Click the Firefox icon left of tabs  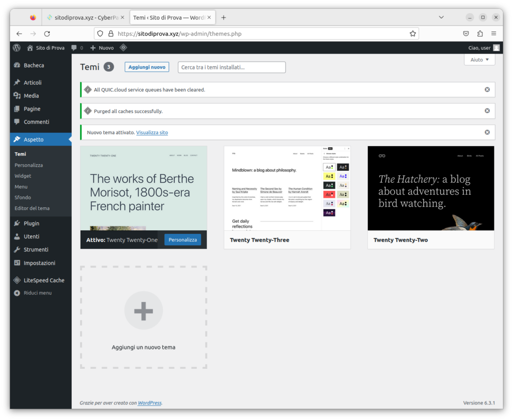[x=33, y=18]
